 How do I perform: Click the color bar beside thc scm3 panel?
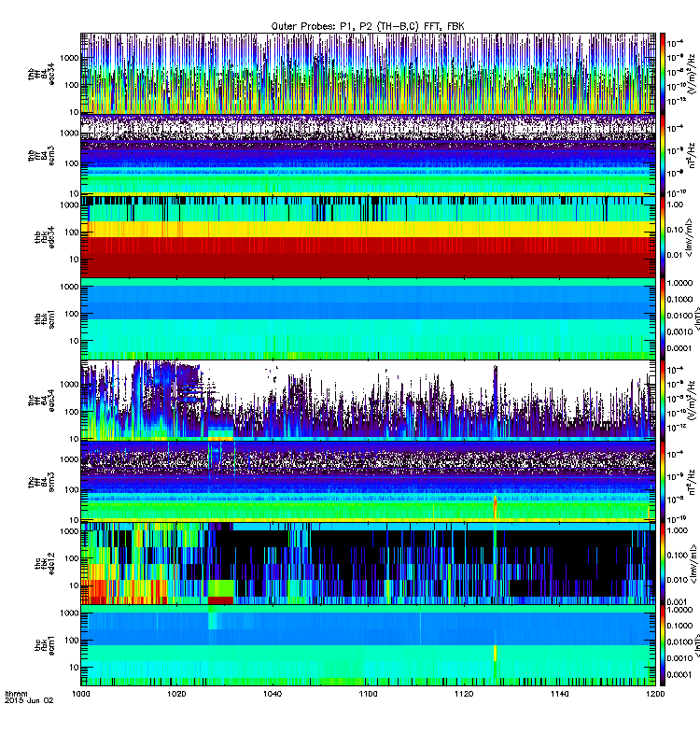point(662,482)
